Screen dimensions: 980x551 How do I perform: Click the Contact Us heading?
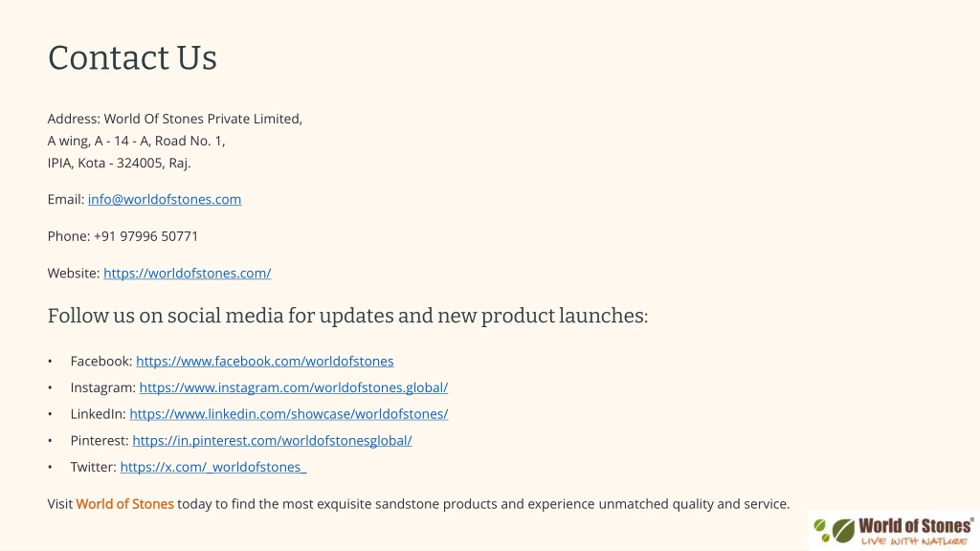click(x=132, y=58)
